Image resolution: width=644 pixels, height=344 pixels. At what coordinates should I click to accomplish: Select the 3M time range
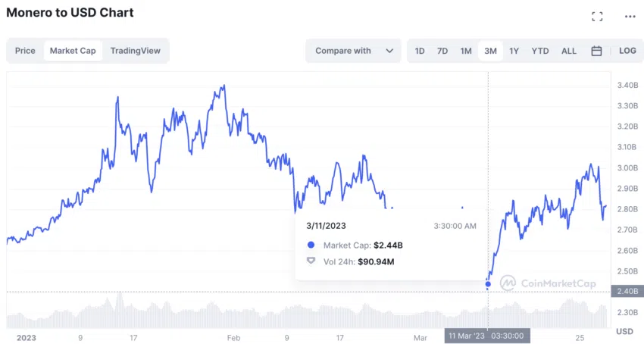490,51
